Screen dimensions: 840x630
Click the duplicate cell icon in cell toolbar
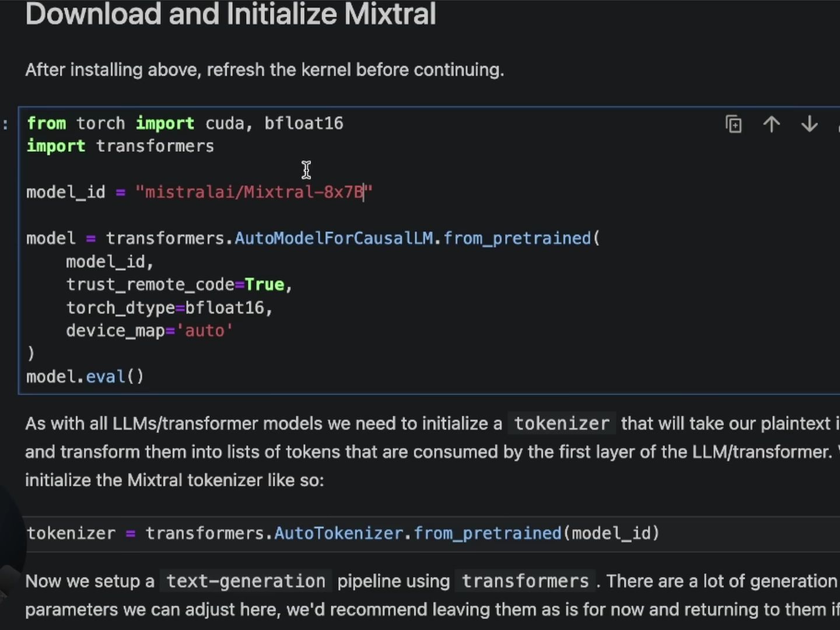(734, 124)
